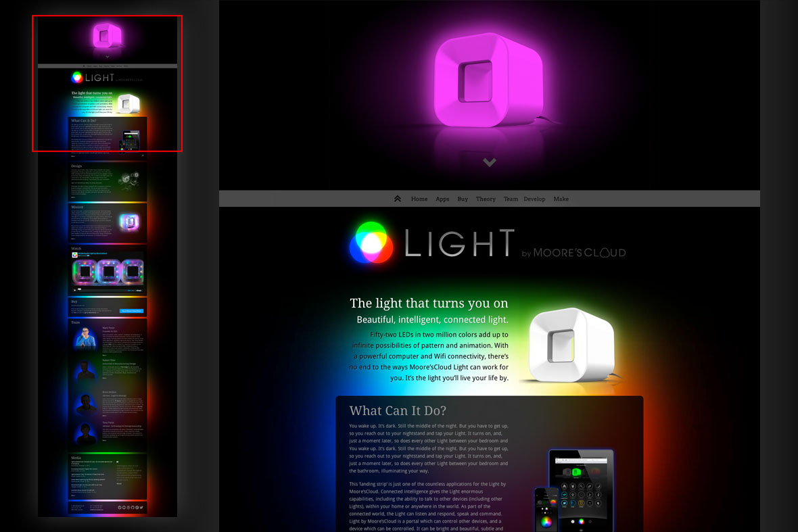Open the Develop nav item
Screen dimensions: 798x532
[534, 199]
